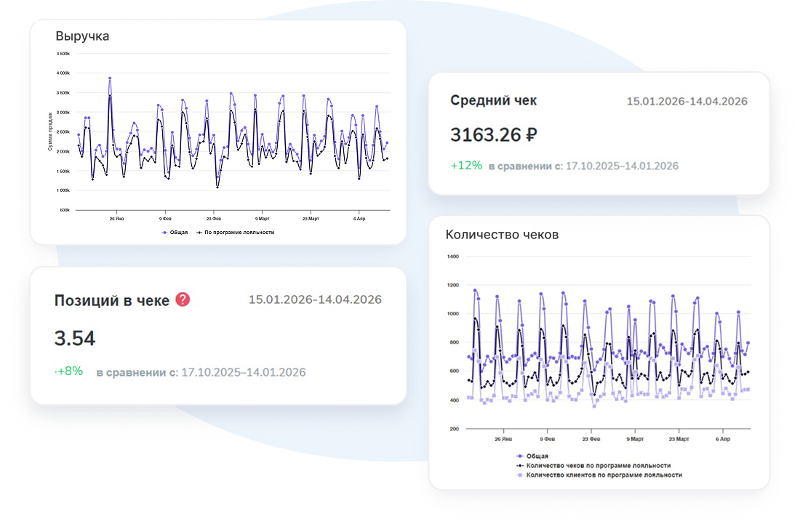The height and width of the screenshot is (532, 800).
Task: Click the Количество чеков chart title
Action: (502, 235)
